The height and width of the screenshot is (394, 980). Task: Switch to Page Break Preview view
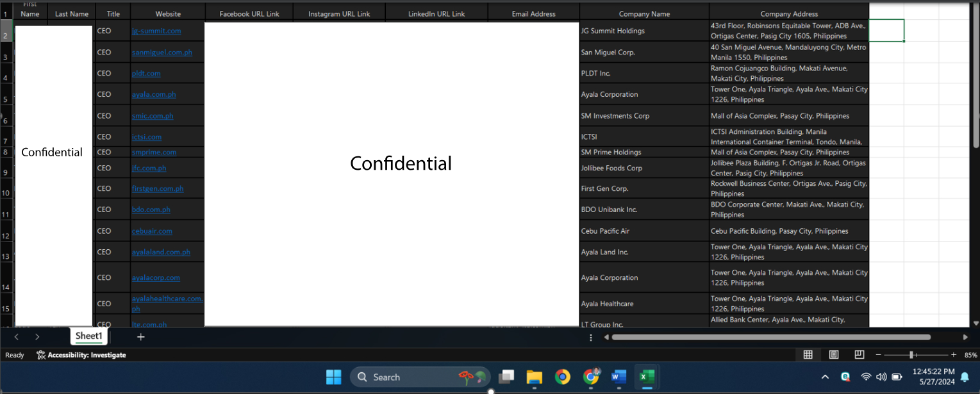tap(860, 354)
